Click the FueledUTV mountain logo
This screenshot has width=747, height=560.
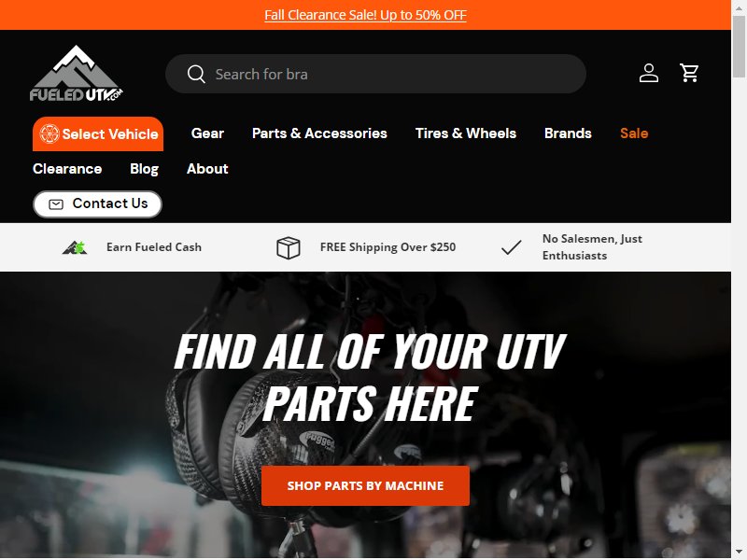point(77,74)
